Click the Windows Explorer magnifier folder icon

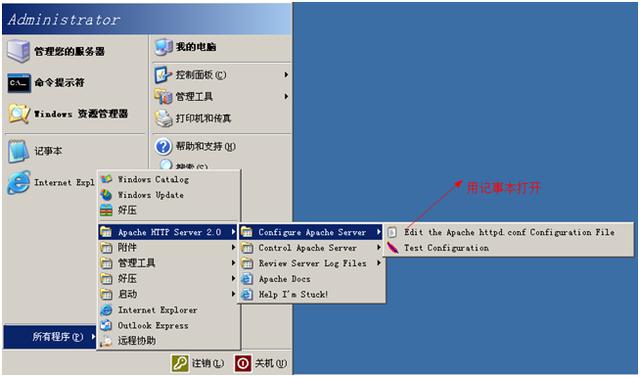click(x=19, y=114)
